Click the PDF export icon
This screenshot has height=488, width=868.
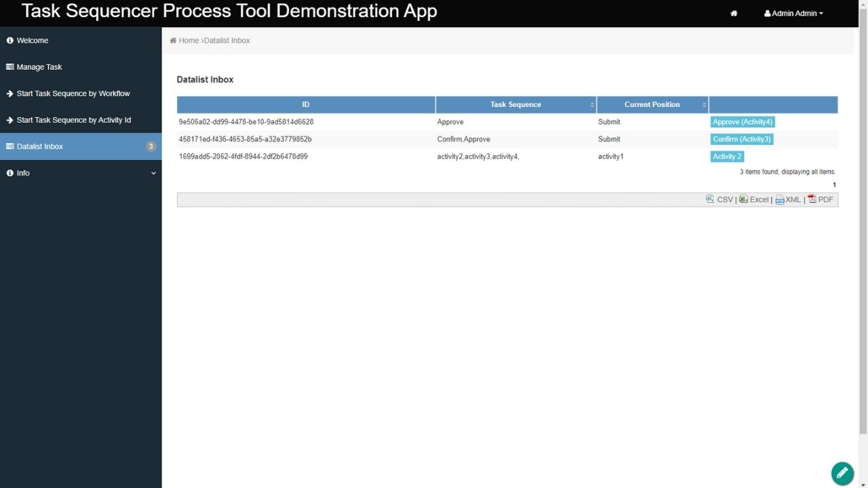[812, 199]
